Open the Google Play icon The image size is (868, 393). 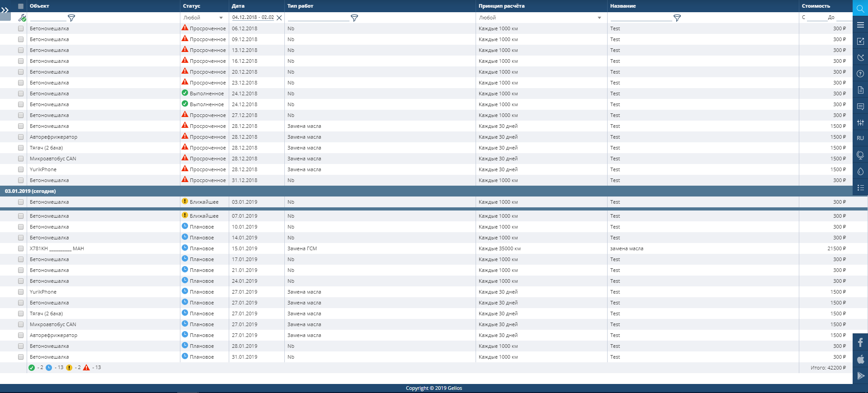click(x=860, y=376)
